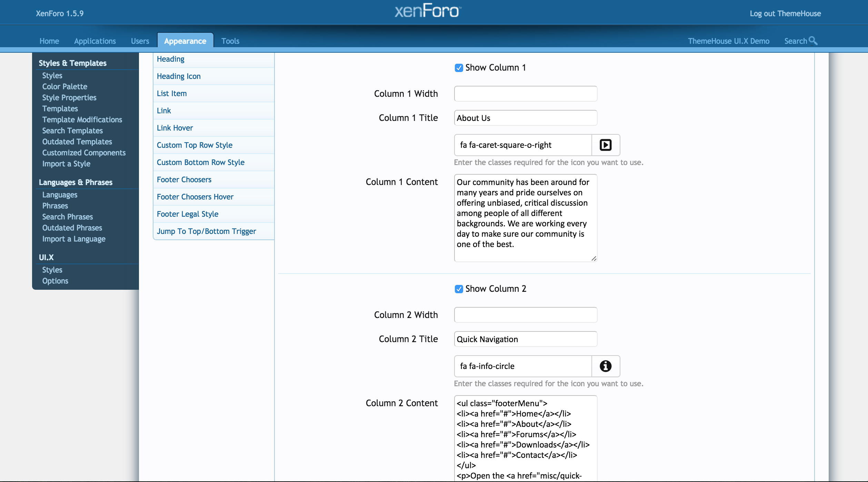Click the Search magnifier icon

pos(813,41)
